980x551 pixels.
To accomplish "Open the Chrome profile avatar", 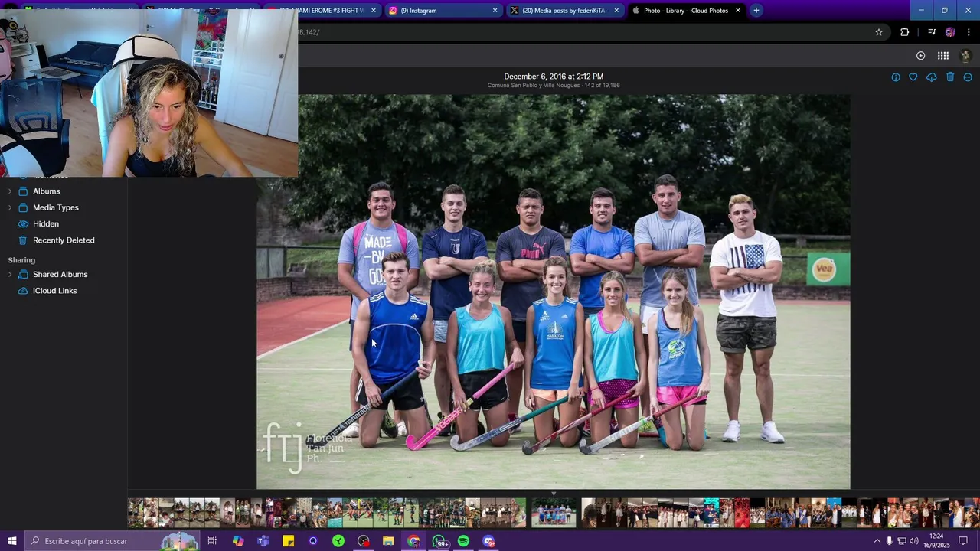I will point(950,32).
